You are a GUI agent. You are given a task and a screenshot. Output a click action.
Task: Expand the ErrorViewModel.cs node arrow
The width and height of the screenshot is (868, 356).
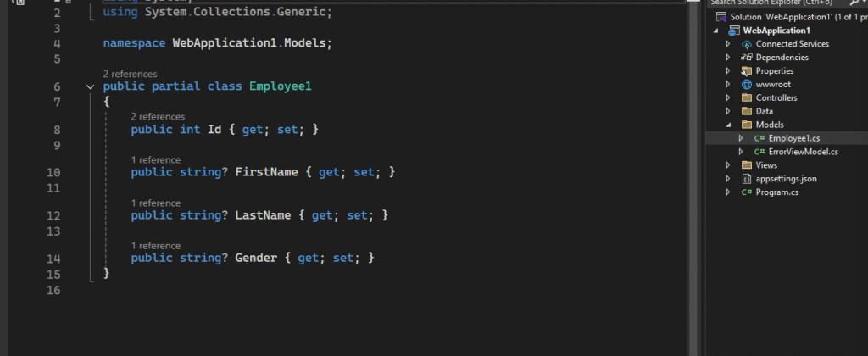pos(740,152)
